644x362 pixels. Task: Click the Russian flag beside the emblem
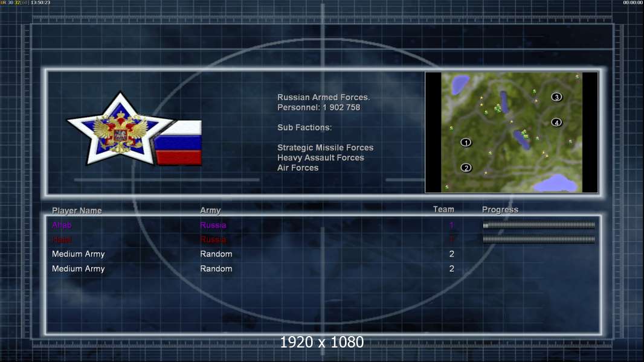click(x=178, y=143)
